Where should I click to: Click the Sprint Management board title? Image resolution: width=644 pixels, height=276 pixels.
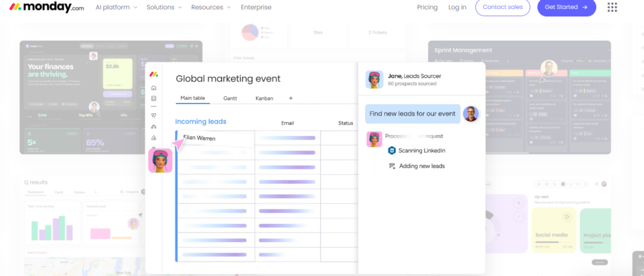coord(463,50)
